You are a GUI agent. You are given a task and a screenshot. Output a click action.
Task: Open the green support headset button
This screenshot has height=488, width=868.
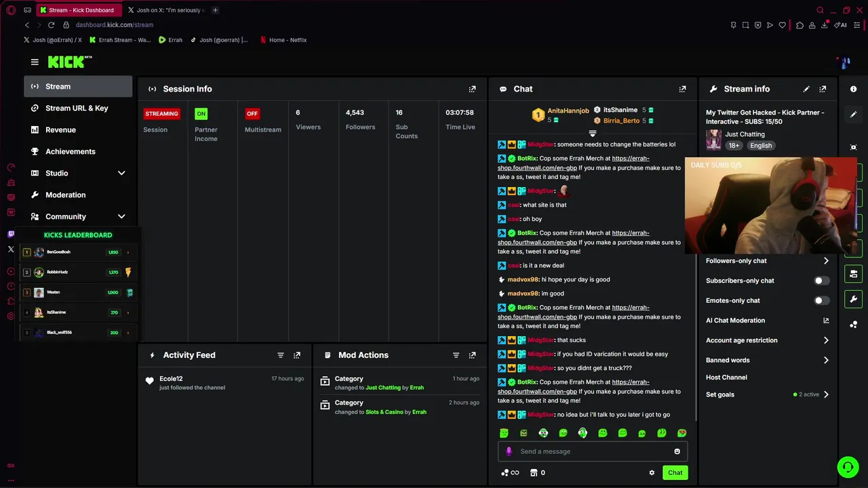click(x=848, y=467)
